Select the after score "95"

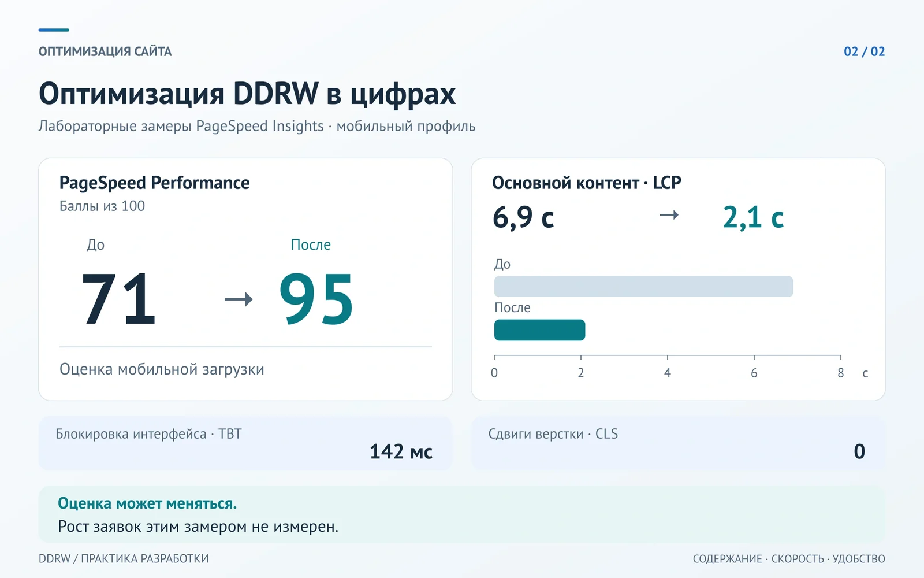click(316, 299)
